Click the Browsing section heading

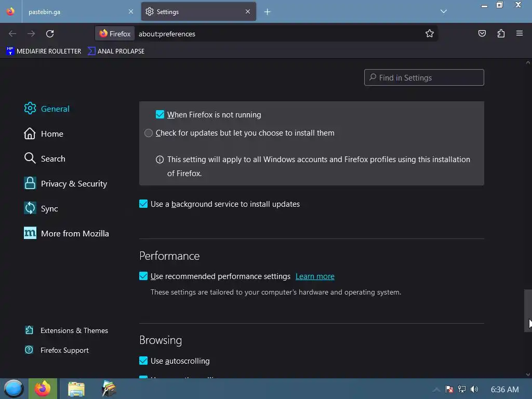(x=161, y=340)
